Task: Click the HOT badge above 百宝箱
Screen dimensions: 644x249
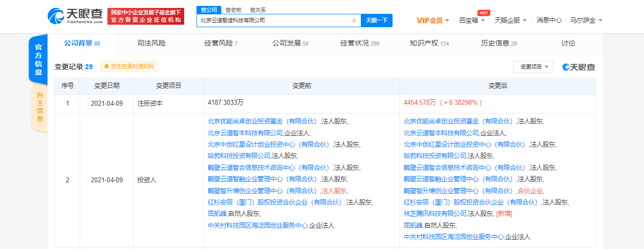Action: tap(484, 12)
